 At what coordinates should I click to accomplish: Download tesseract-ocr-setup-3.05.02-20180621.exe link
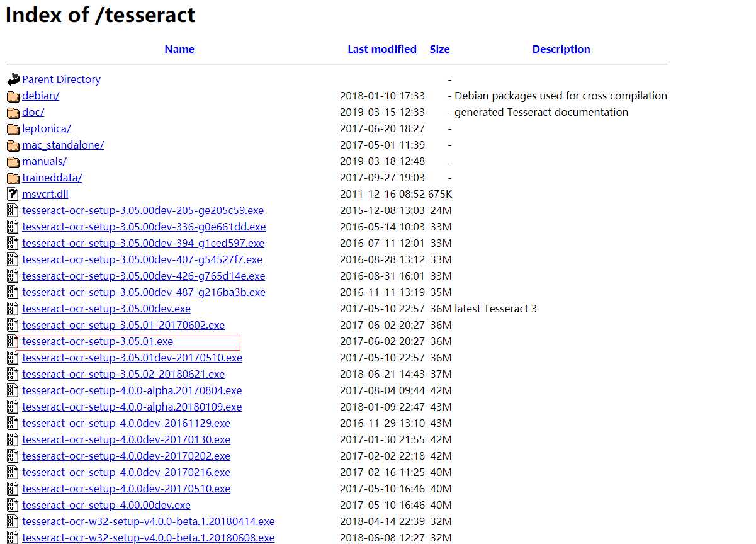[123, 374]
